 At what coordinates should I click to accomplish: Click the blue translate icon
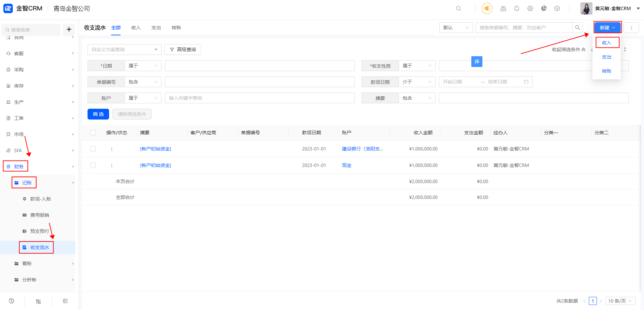(x=477, y=62)
